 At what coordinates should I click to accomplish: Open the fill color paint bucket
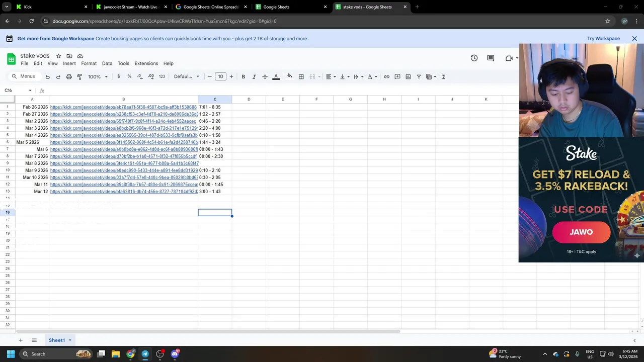click(x=289, y=76)
